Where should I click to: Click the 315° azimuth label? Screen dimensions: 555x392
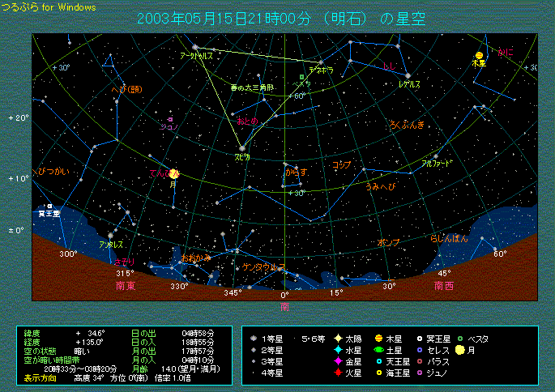(x=125, y=274)
